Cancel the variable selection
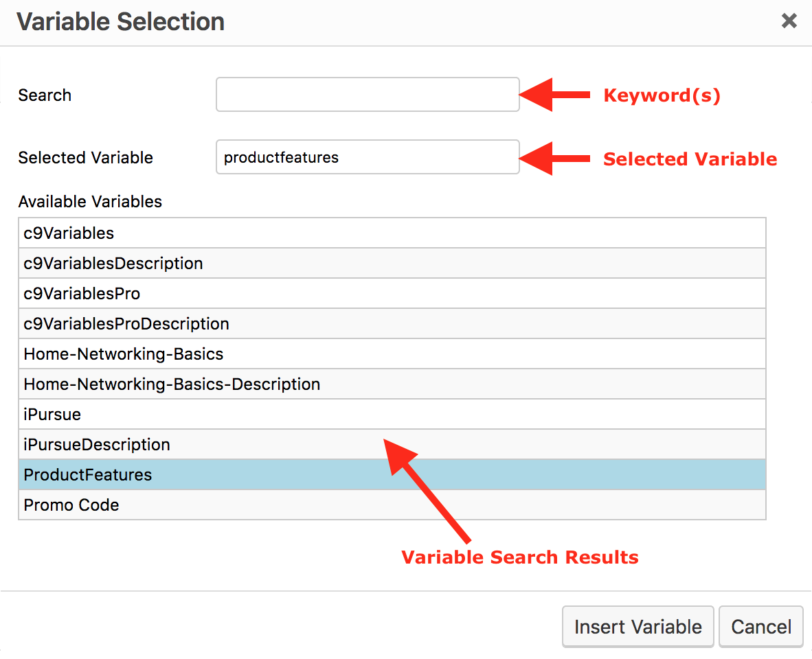812x659 pixels. click(760, 627)
